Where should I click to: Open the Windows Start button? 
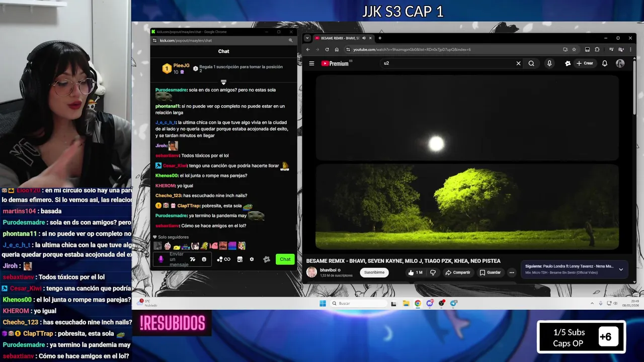[x=323, y=303]
